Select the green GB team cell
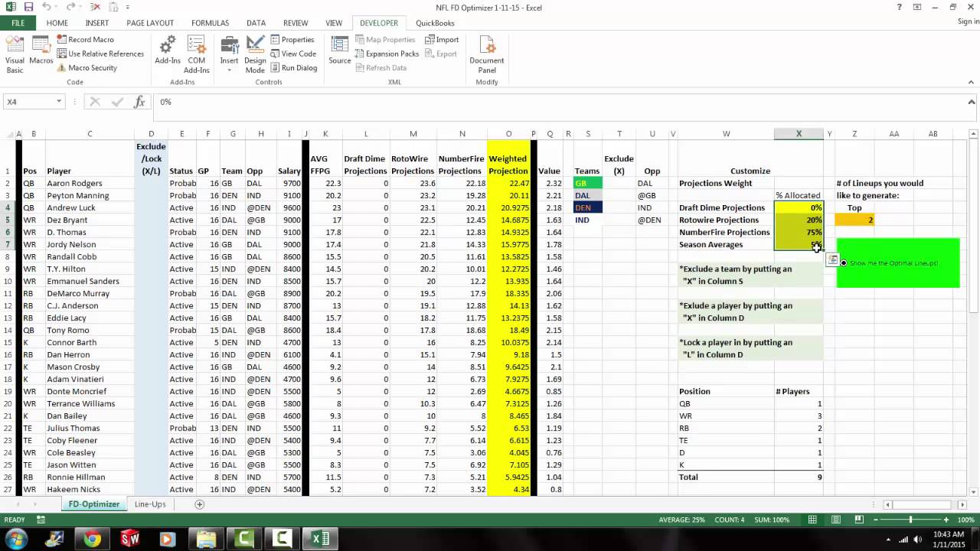 click(x=588, y=183)
